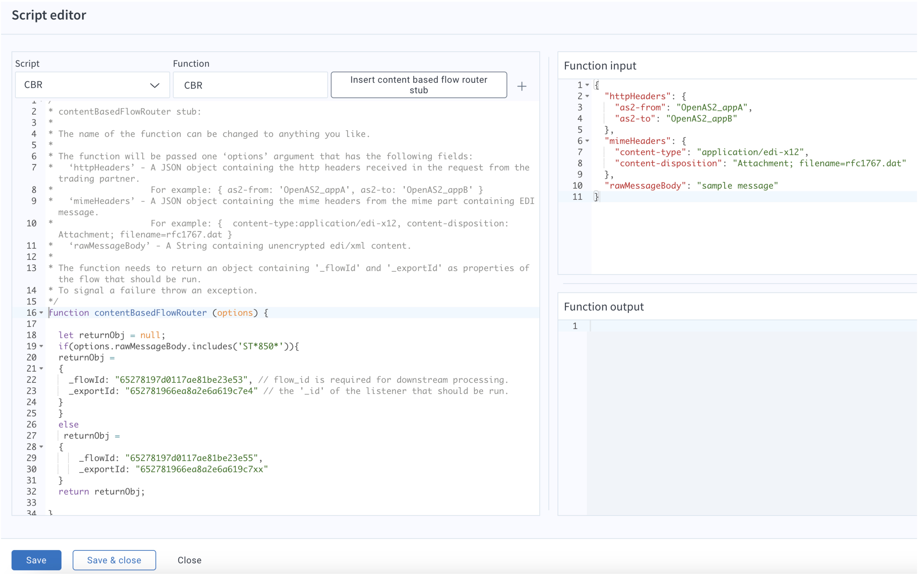Click the "Attachment; filename=rfc1767.dat" value
The height and width of the screenshot is (578, 924).
[819, 163]
